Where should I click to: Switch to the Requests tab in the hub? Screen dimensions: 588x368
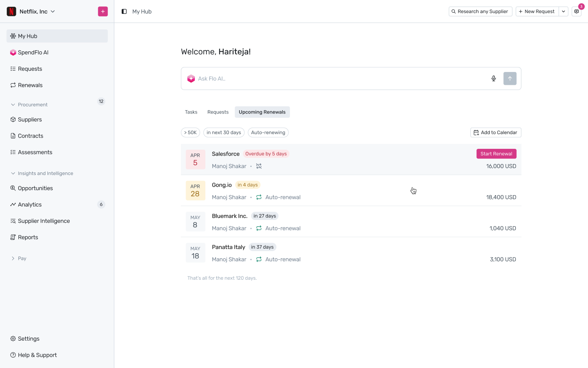coord(218,112)
